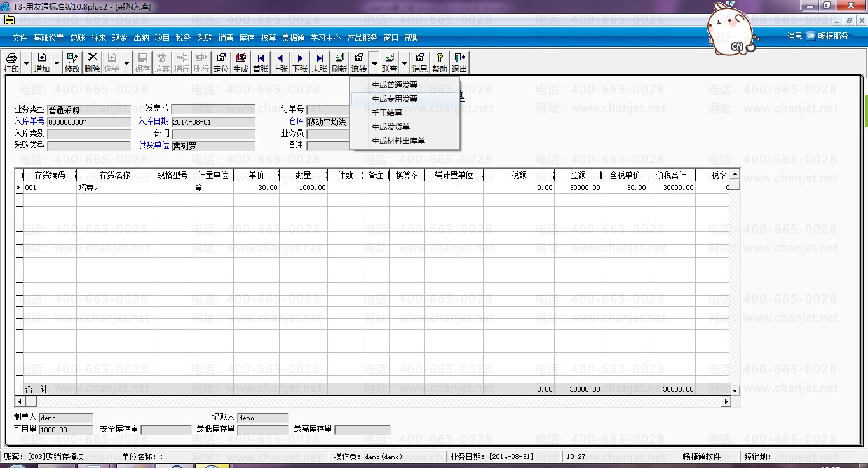Open the 学习中心 menu

(325, 38)
